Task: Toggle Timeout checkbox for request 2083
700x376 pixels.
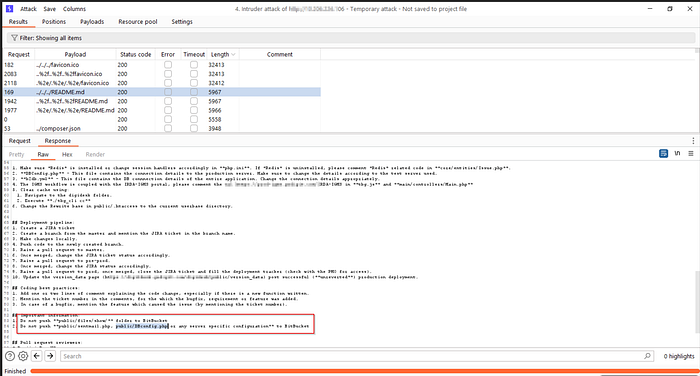Action: (194, 74)
